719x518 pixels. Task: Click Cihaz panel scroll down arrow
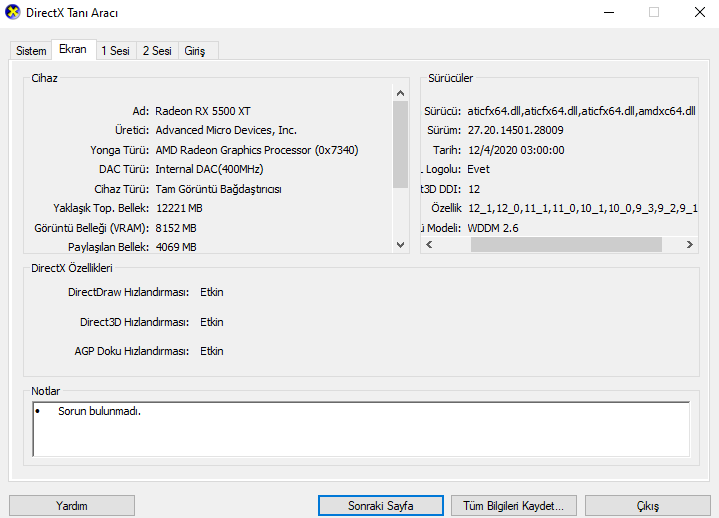click(x=400, y=245)
